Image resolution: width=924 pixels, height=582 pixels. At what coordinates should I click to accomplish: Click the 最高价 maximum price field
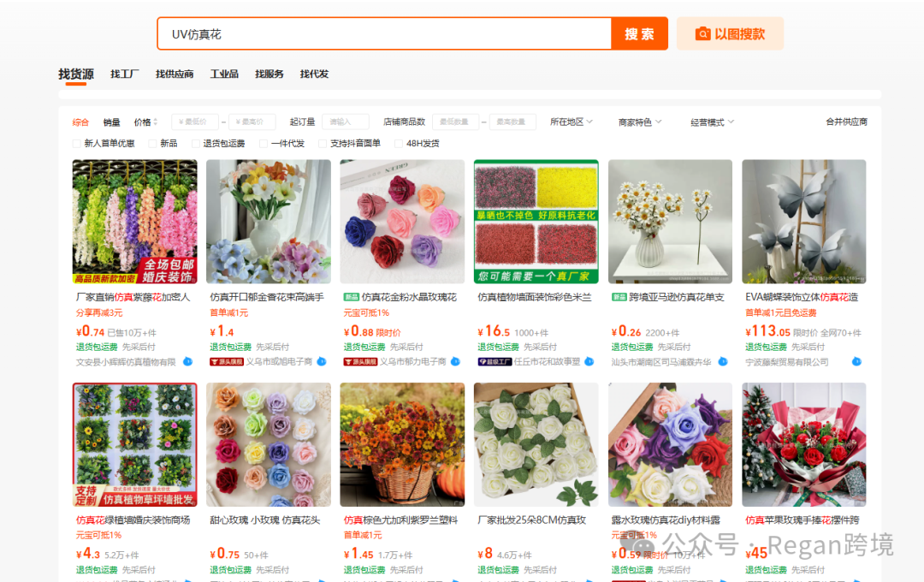[252, 122]
